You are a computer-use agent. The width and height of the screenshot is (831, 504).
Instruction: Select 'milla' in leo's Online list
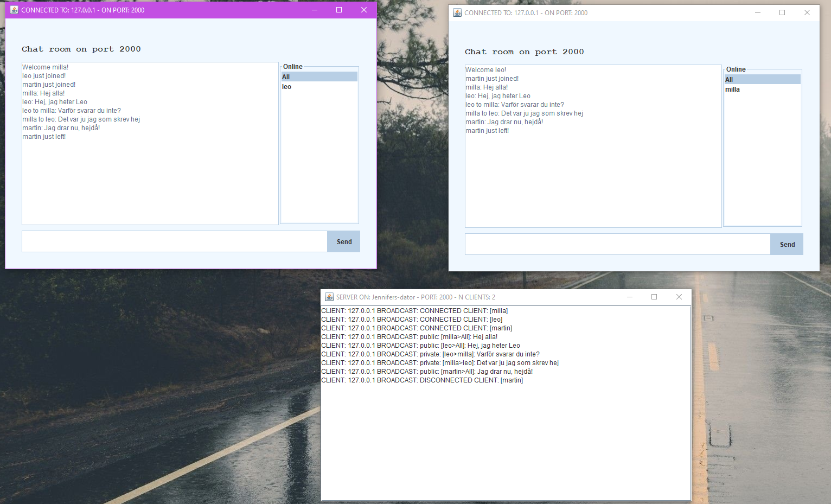coord(762,90)
